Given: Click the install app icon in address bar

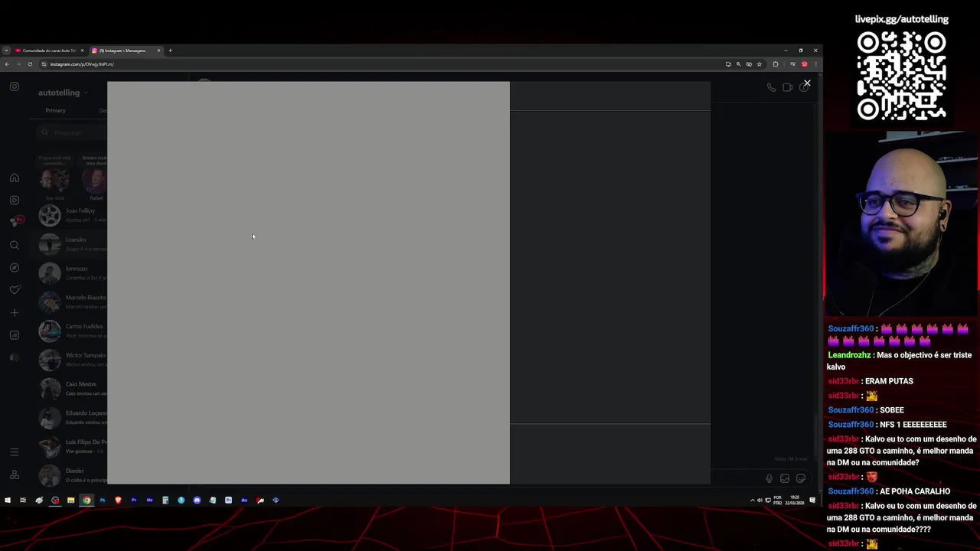Looking at the screenshot, I should [x=728, y=64].
